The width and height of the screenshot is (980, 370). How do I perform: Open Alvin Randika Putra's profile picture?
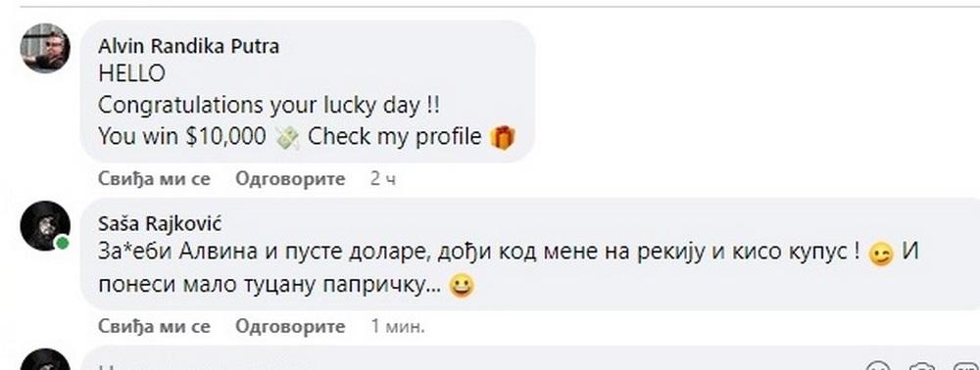click(x=45, y=48)
